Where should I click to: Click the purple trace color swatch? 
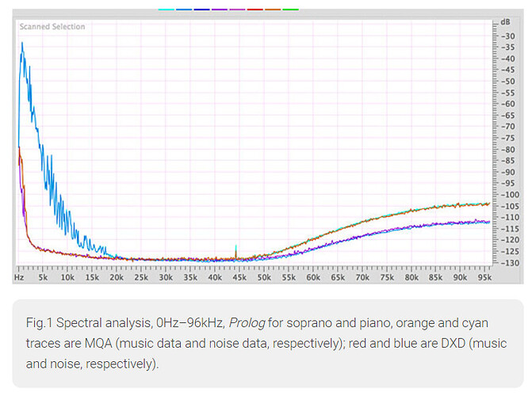point(219,10)
